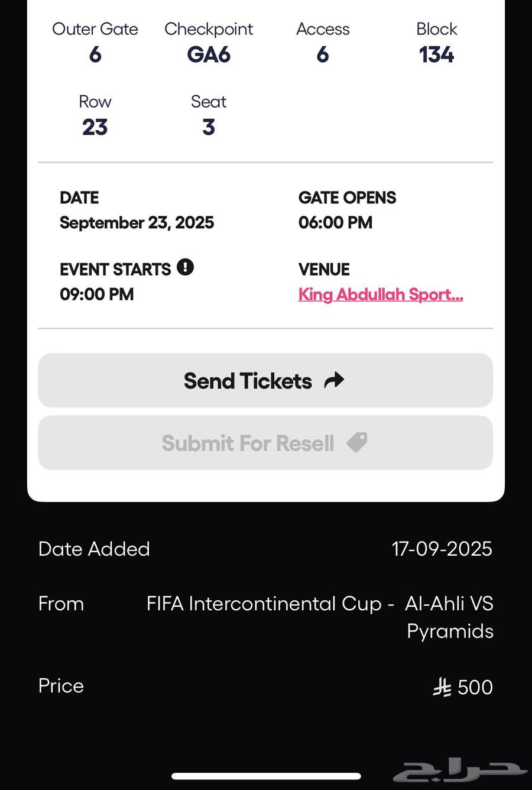Screen dimensions: 532x790
Task: Select the Block 134 value
Action: point(436,55)
